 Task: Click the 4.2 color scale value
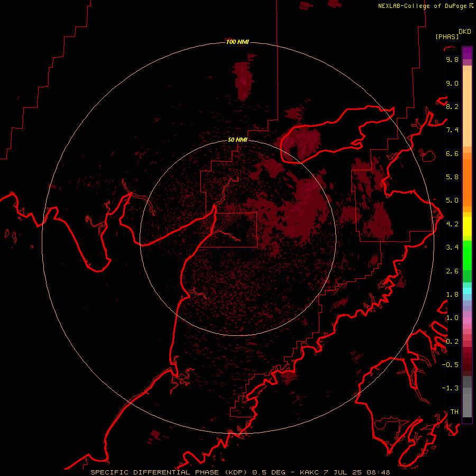(452, 224)
